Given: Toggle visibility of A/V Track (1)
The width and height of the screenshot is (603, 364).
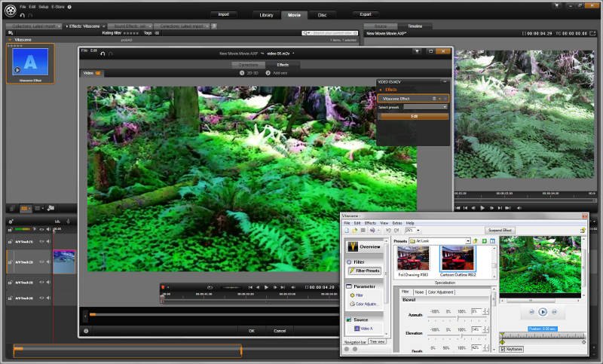Looking at the screenshot, I should point(42,242).
